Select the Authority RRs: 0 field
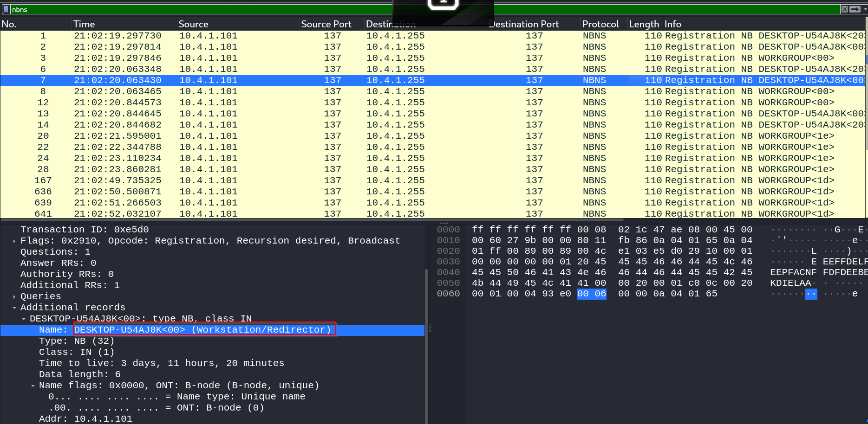Screen dimensions: 868x424 67,274
